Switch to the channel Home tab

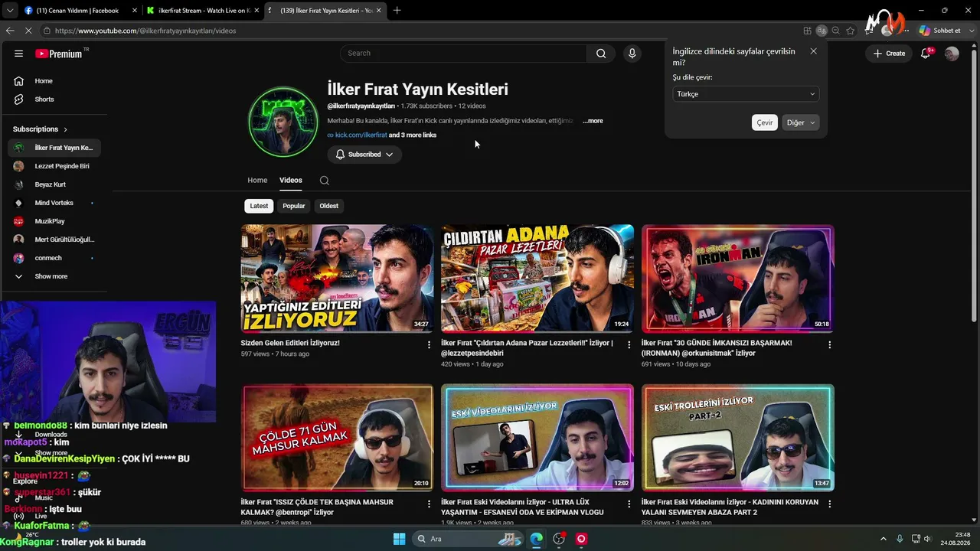tap(257, 181)
